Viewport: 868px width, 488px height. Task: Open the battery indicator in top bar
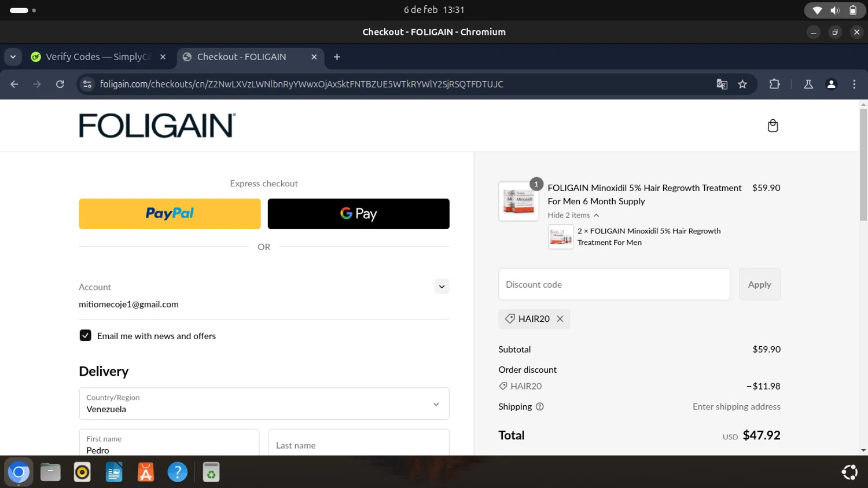point(853,10)
